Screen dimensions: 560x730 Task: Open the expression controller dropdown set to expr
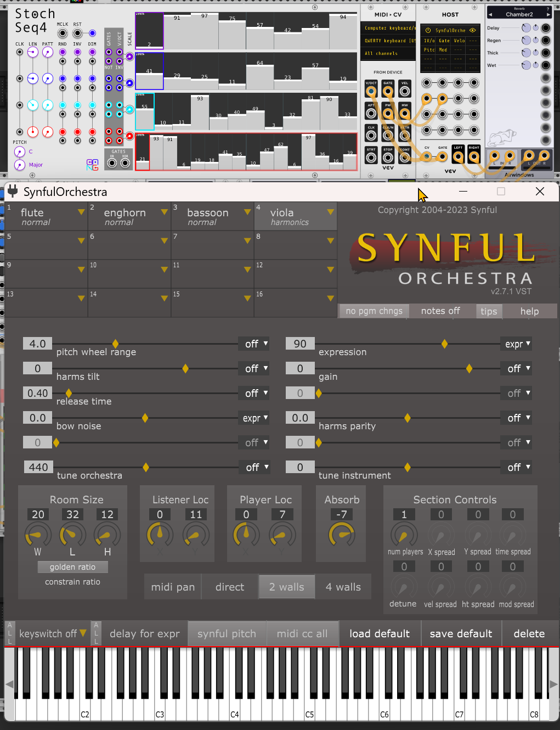pyautogui.click(x=517, y=344)
